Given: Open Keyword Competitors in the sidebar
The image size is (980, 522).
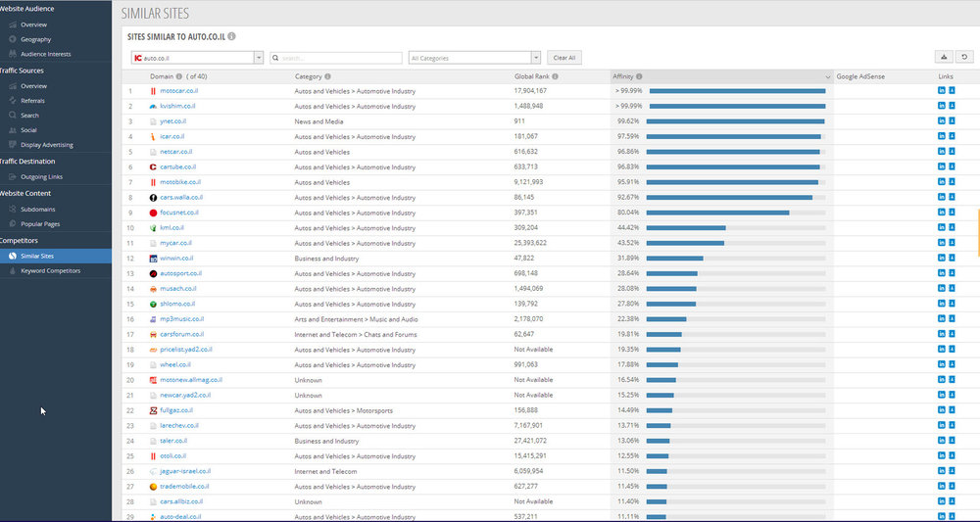Looking at the screenshot, I should (x=51, y=271).
